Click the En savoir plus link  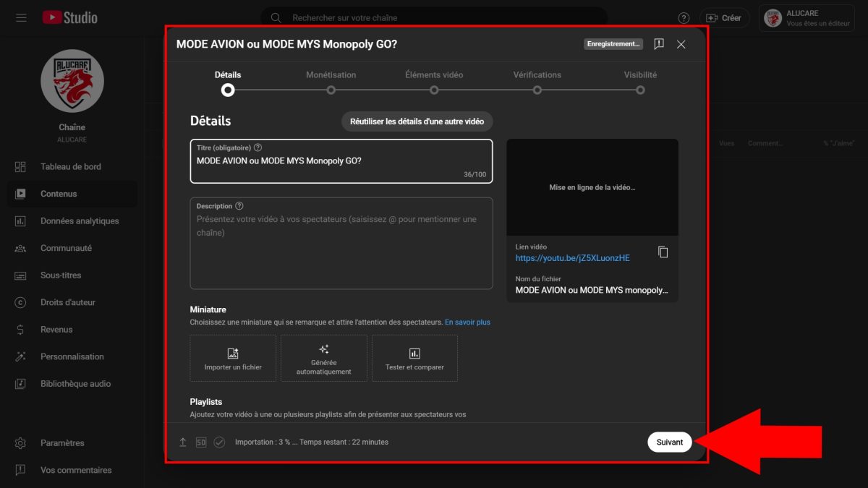(x=467, y=322)
